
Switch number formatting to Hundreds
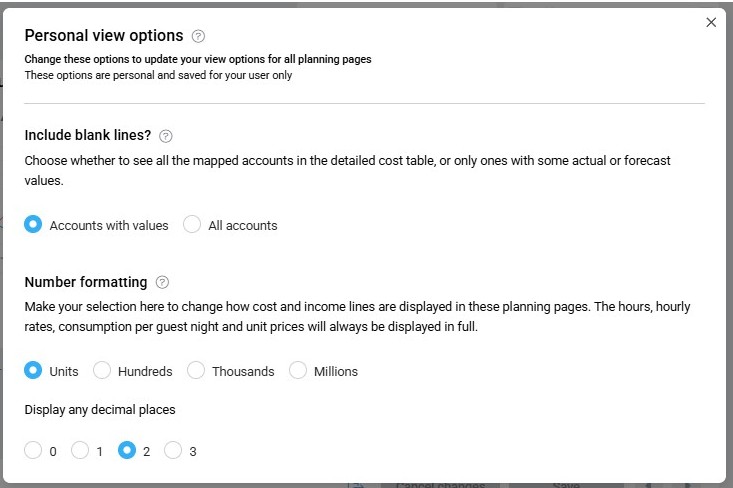[102, 371]
